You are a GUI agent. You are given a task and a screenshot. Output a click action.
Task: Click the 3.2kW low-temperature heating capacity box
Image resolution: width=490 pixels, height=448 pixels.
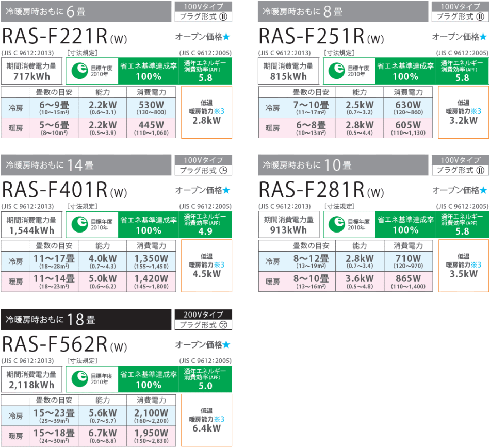[464, 112]
